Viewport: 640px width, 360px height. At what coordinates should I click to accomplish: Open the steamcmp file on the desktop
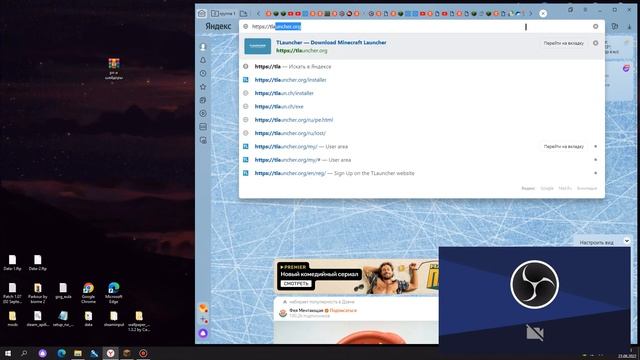113,319
